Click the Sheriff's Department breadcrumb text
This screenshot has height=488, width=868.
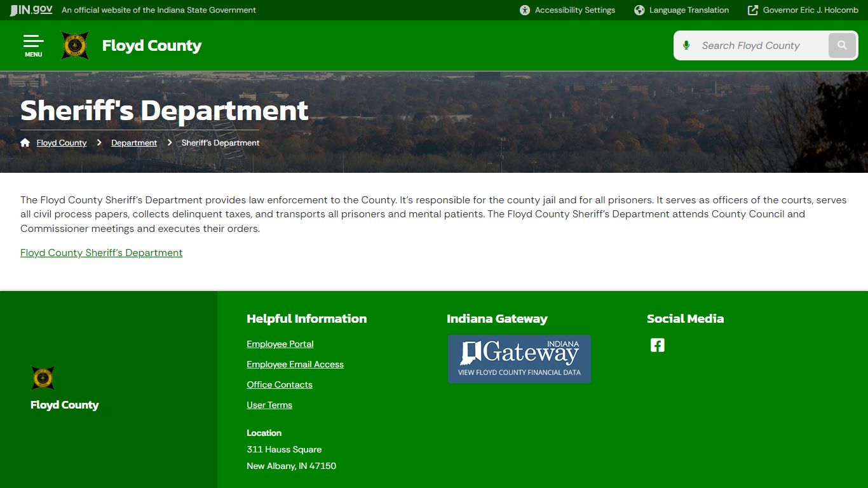[220, 143]
